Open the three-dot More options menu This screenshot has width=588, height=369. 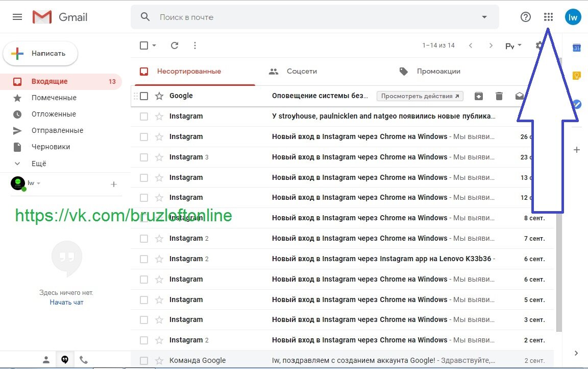[x=194, y=45]
